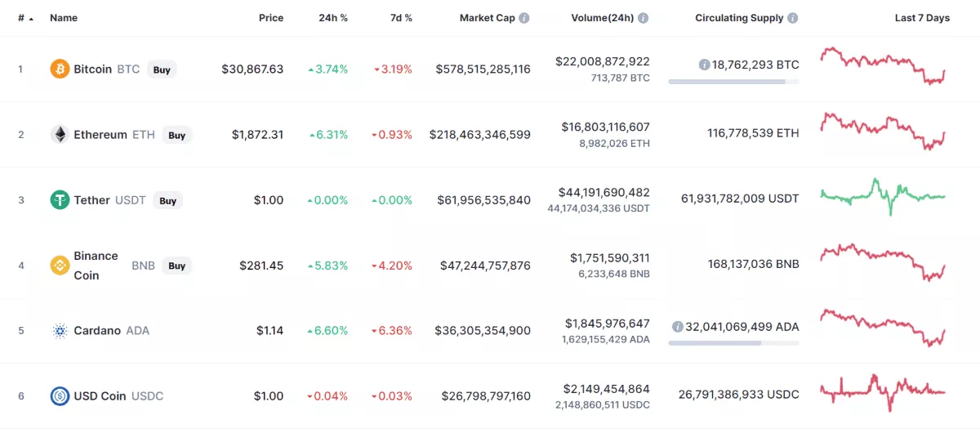Screen dimensions: 980x429
Task: Sort table by 7d % header
Action: point(399,18)
